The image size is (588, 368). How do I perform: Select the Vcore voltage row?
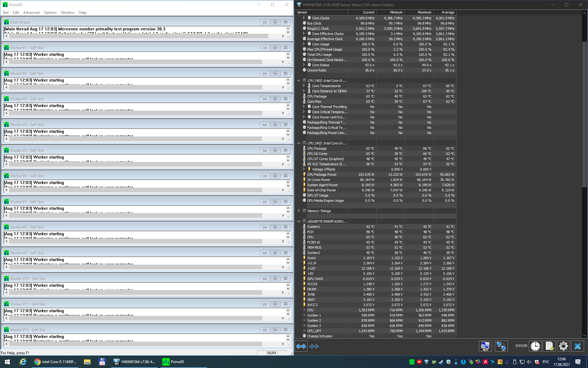pos(376,258)
